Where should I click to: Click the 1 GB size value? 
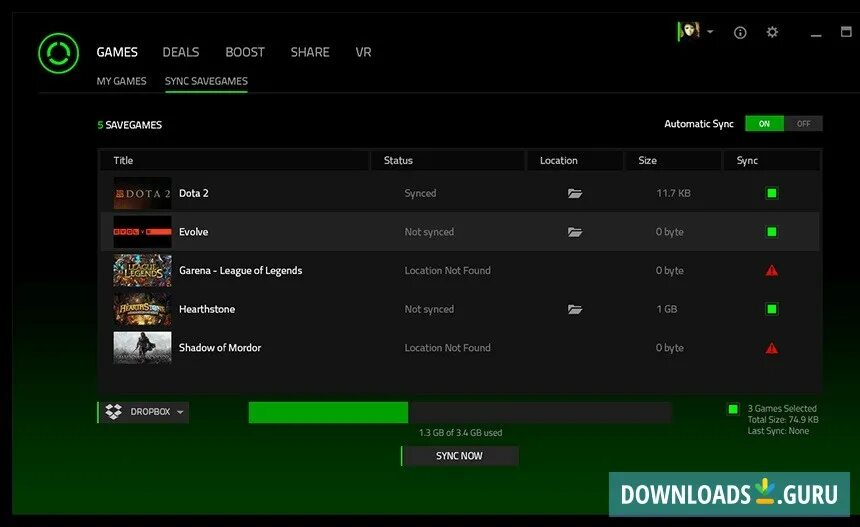666,309
